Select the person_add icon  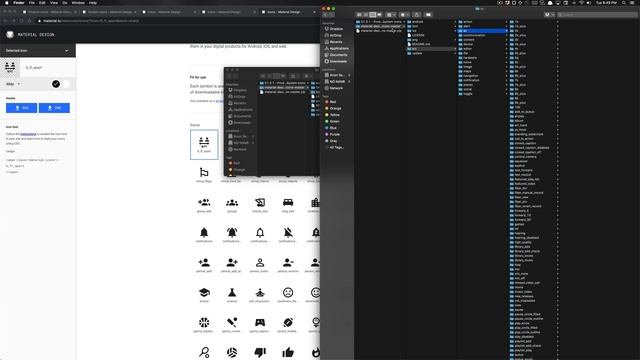[x=204, y=262]
